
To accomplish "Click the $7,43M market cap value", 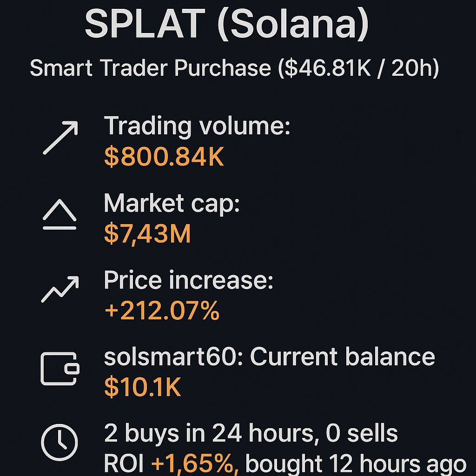I will click(147, 233).
